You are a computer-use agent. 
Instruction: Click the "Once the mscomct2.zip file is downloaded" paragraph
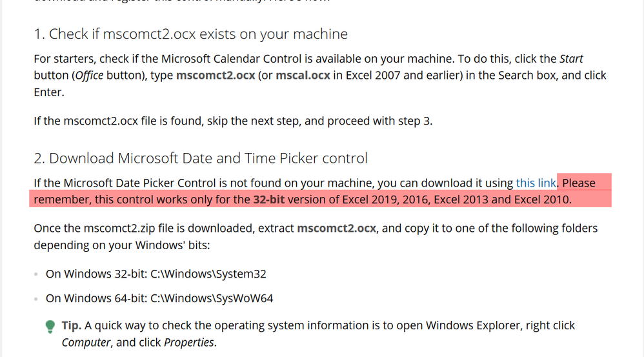[316, 237]
